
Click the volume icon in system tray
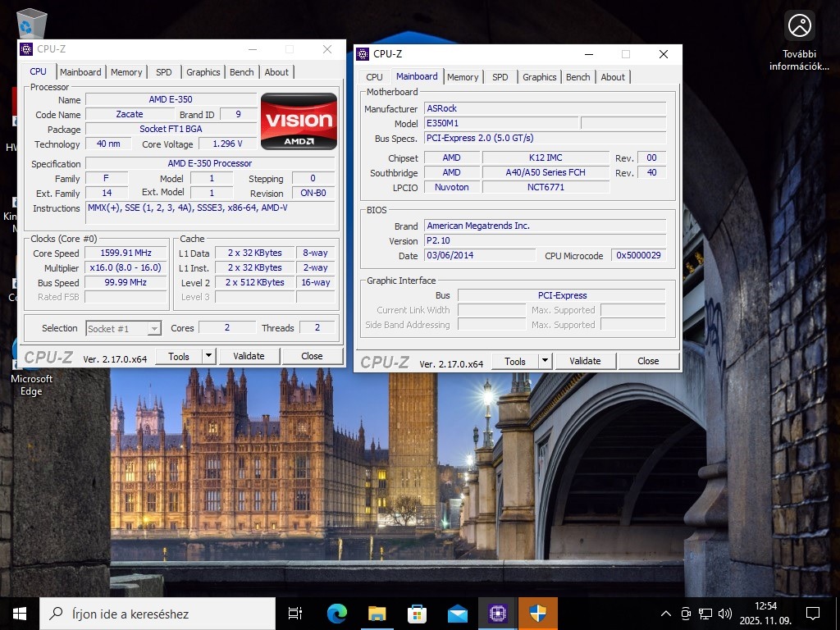tap(725, 614)
